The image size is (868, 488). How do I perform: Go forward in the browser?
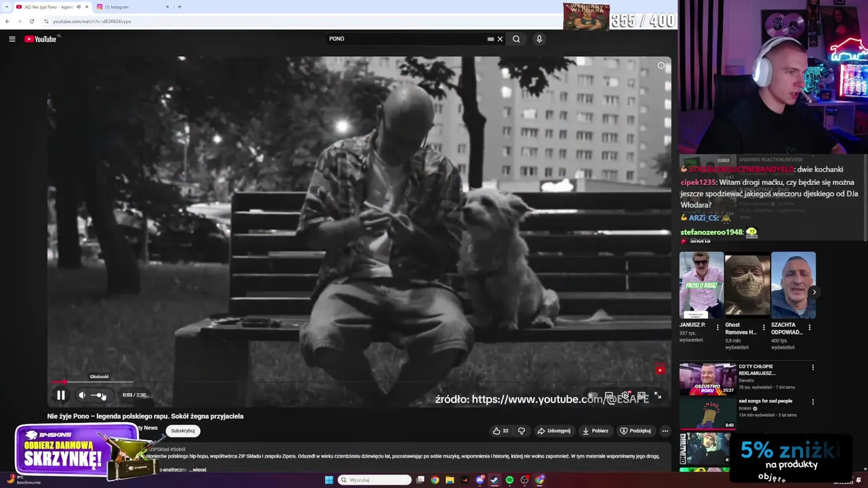pos(19,21)
